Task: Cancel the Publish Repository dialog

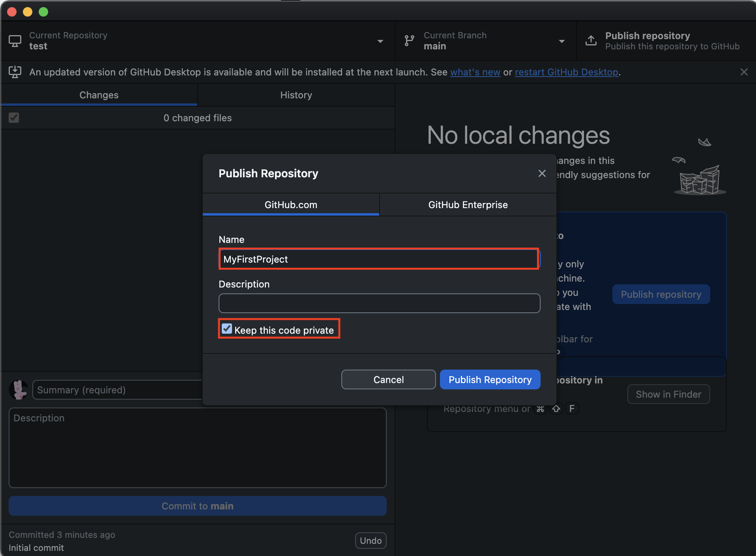Action: pyautogui.click(x=389, y=379)
